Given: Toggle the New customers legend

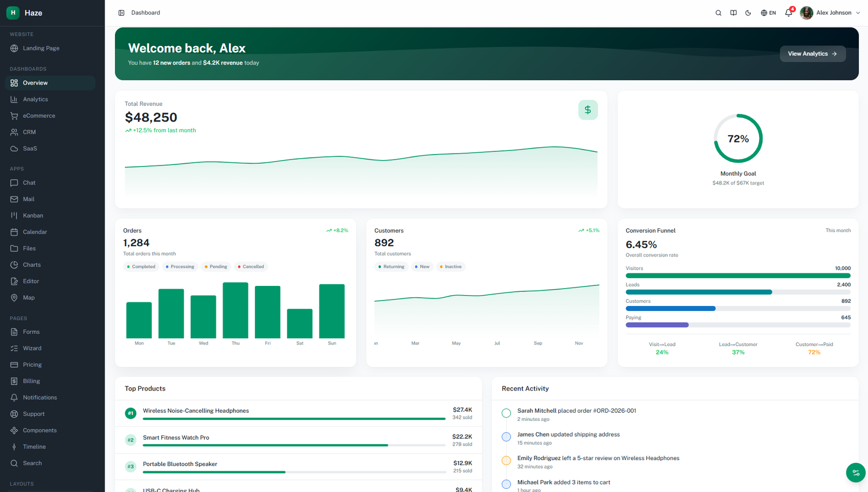Looking at the screenshot, I should pyautogui.click(x=422, y=266).
